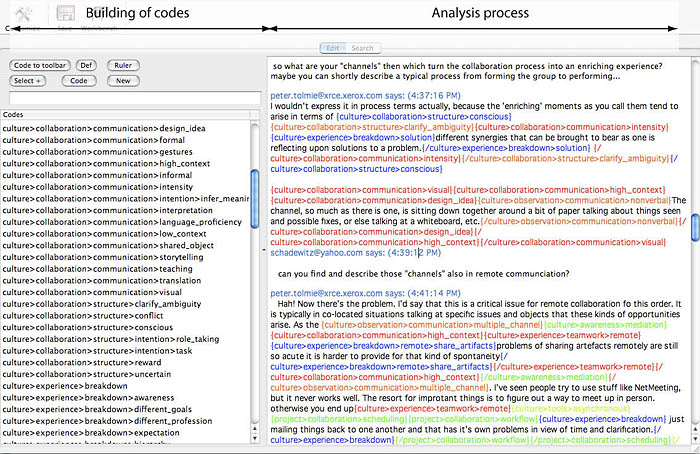Screen dimensions: 700x454
Task: Click the Codes list scrollbar thumb
Action: pyautogui.click(x=255, y=199)
